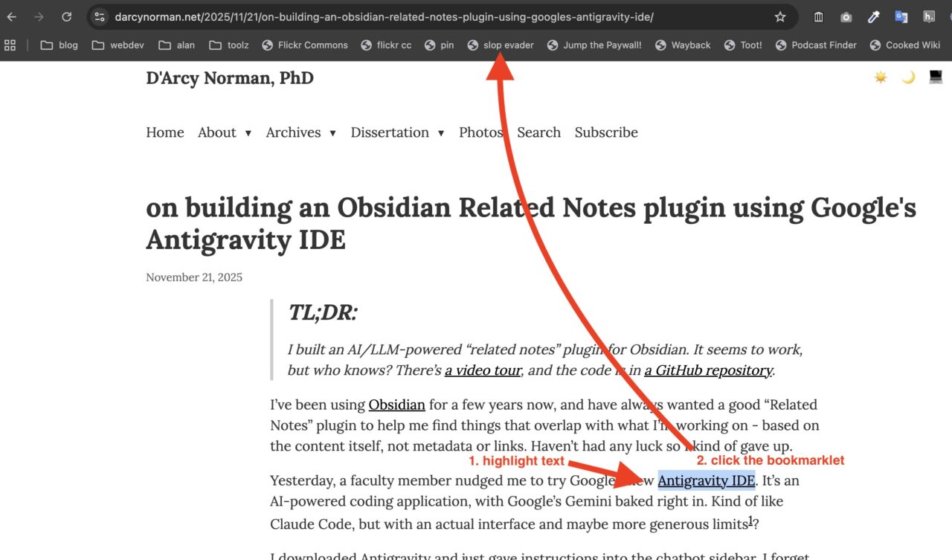Open the Google Translate extension
Screen dimensions: 952x560
click(x=901, y=16)
